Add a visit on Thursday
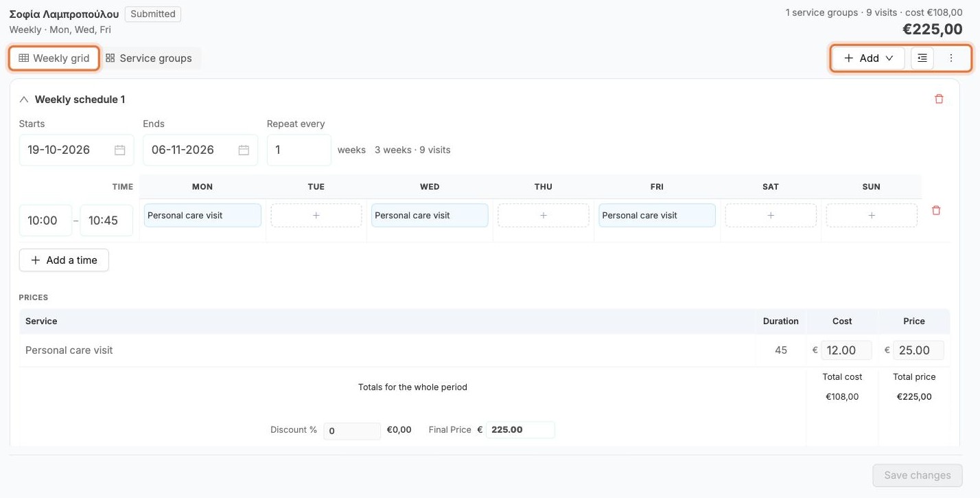Screen dimensions: 980x498 544,215
